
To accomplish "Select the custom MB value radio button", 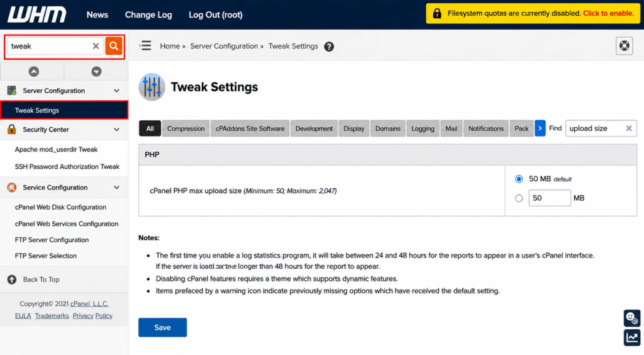I will coord(519,198).
